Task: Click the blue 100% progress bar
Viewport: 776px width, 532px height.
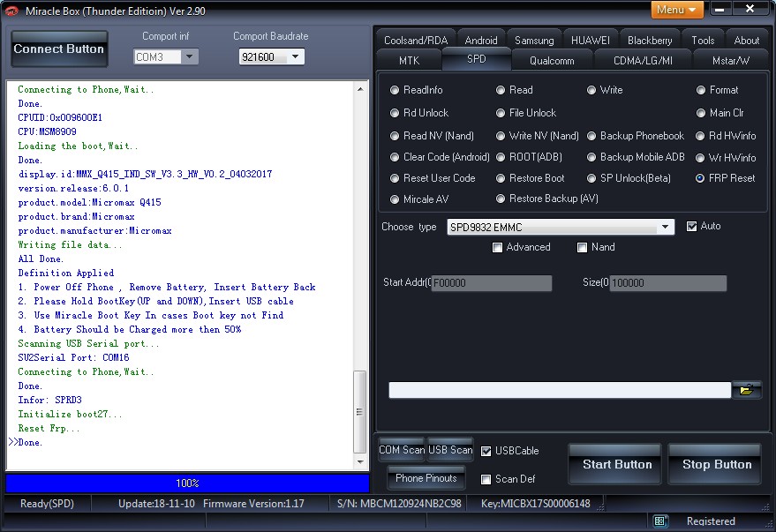Action: [187, 483]
